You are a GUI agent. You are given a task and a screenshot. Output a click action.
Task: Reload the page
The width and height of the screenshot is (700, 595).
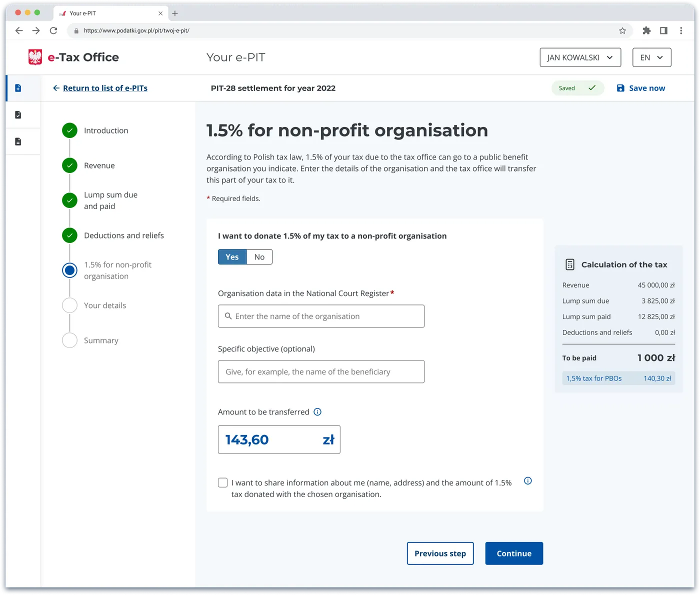(53, 30)
